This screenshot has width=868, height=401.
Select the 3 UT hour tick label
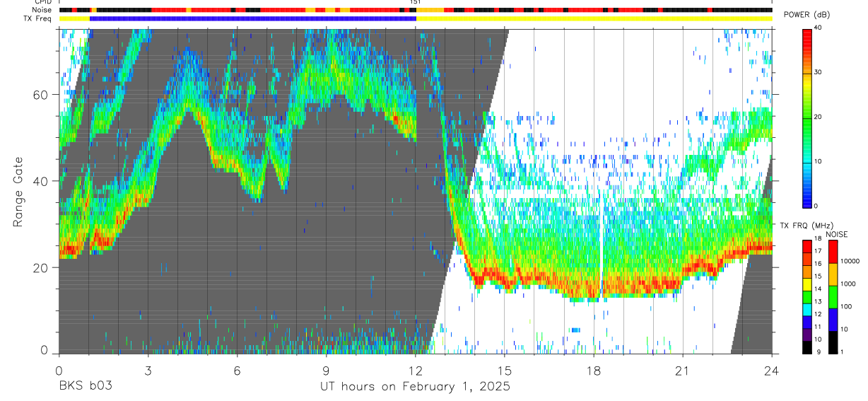point(148,370)
